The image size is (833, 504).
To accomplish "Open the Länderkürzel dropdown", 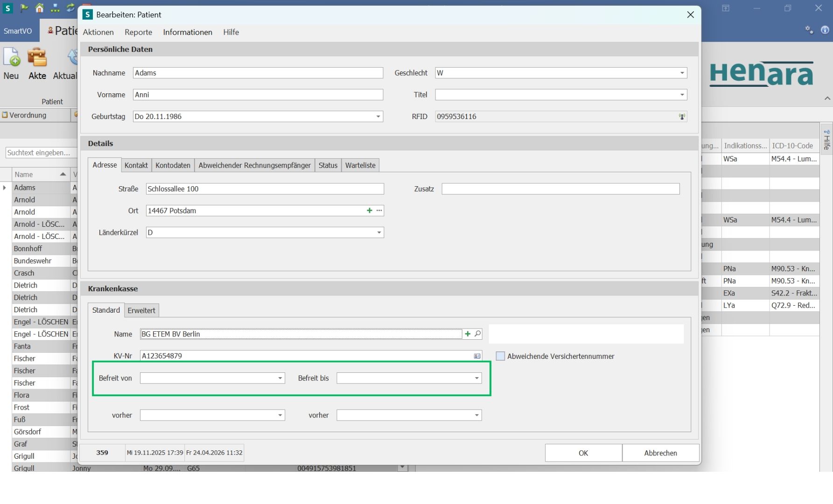I will pos(379,232).
